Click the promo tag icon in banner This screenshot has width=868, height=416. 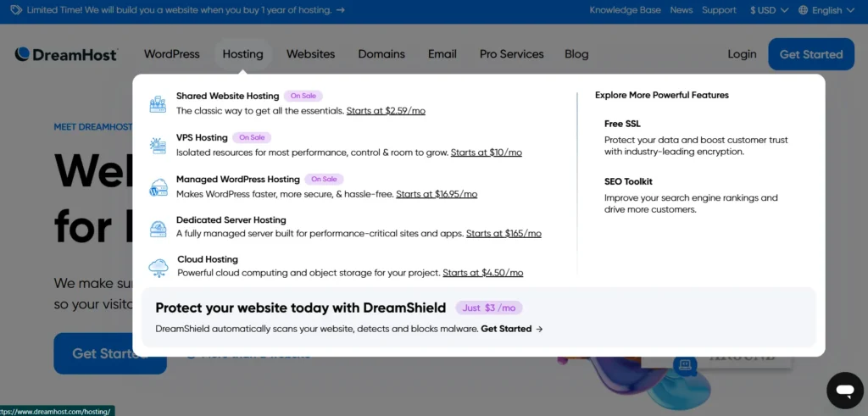pyautogui.click(x=16, y=10)
